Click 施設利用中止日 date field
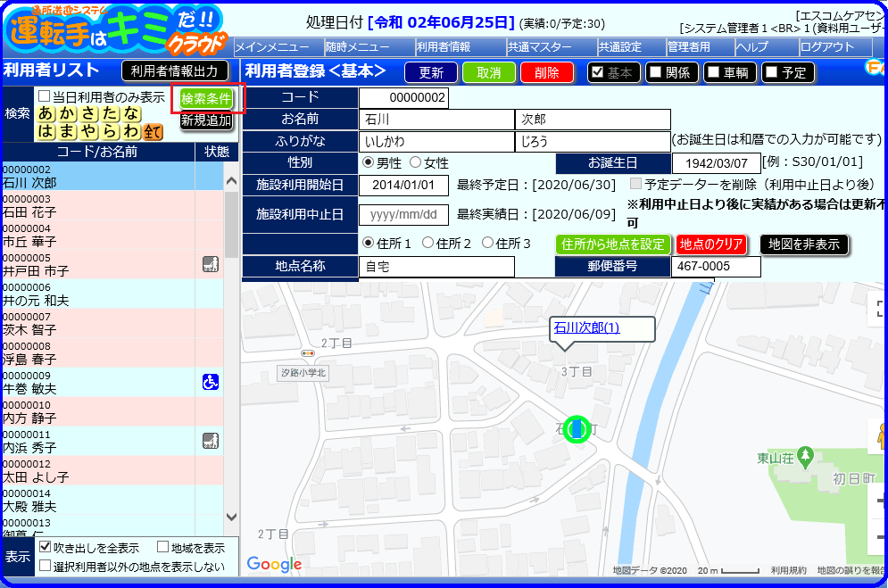 click(403, 214)
